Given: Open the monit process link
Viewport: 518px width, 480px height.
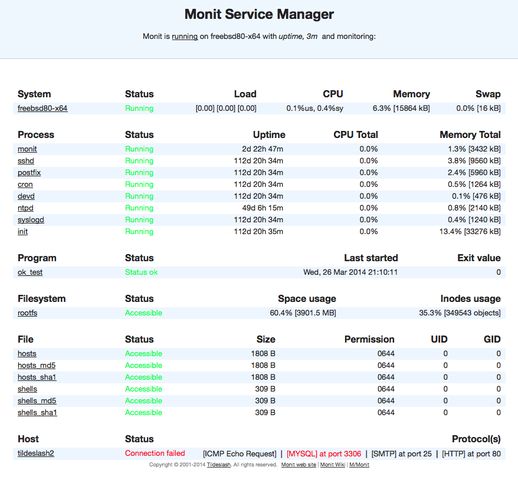Looking at the screenshot, I should 27,149.
